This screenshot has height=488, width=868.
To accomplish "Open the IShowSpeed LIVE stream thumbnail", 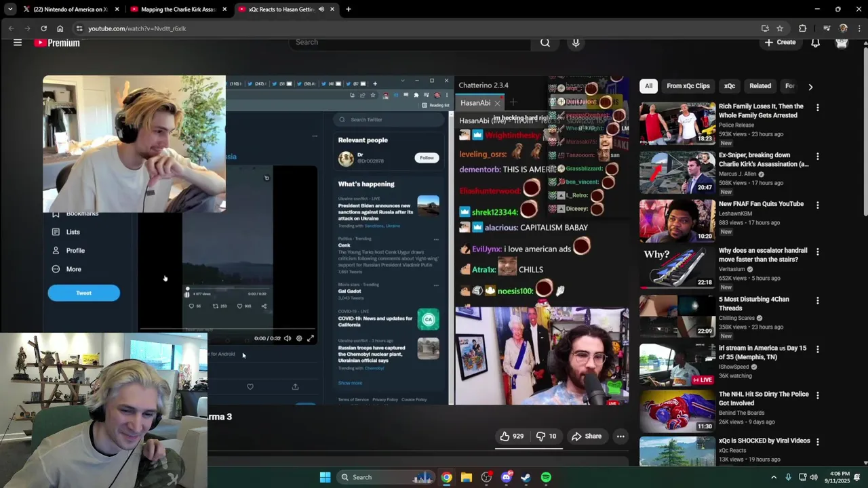I will [677, 365].
